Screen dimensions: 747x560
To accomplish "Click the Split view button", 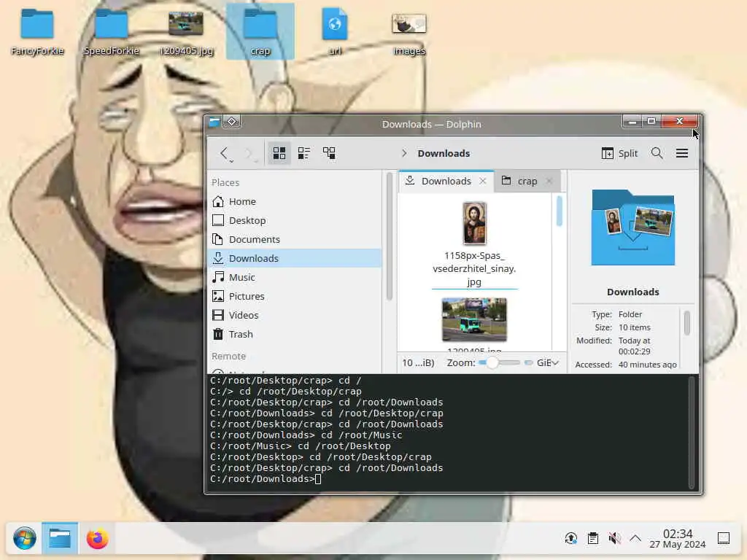I will (619, 153).
